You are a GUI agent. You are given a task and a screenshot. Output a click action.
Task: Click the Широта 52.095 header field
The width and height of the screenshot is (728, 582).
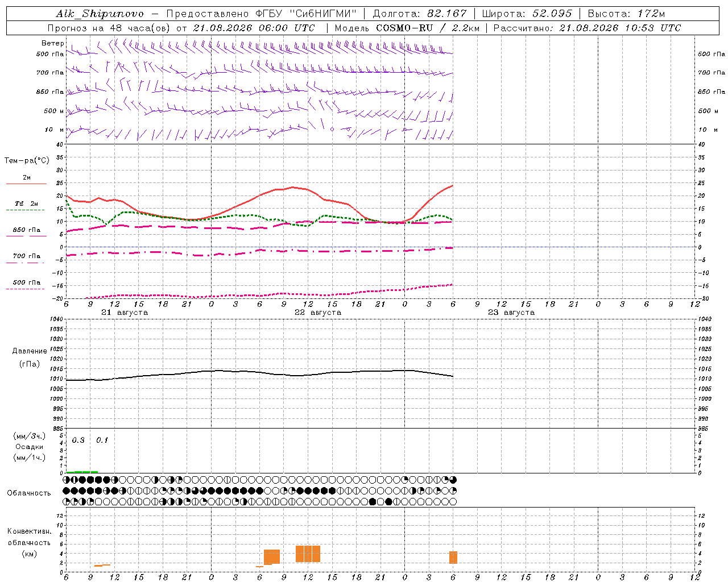[x=527, y=14]
